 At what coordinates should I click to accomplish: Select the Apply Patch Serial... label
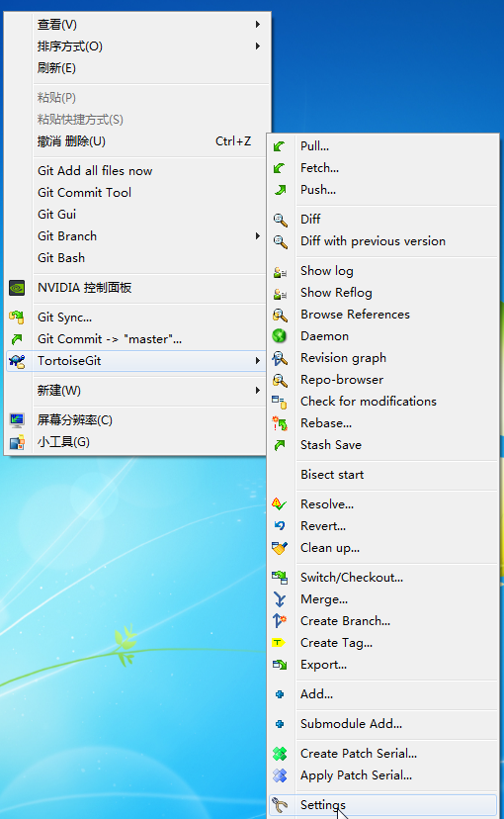356,775
